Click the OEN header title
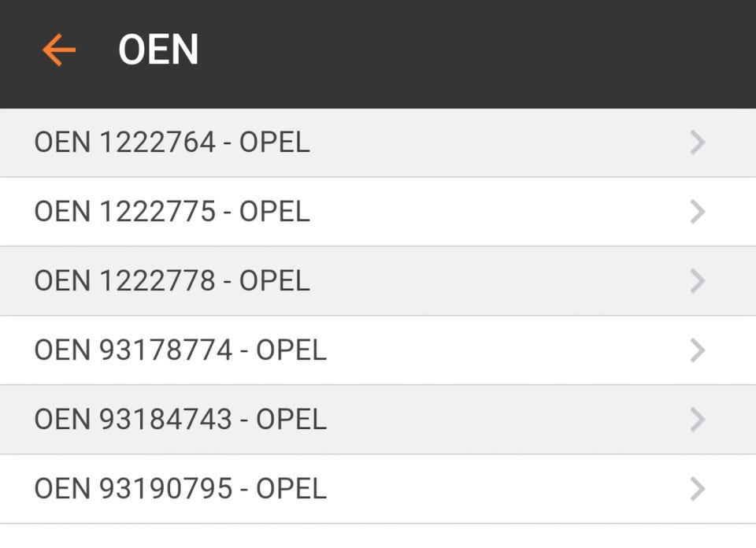Viewport: 756px width, 548px height. 158,50
